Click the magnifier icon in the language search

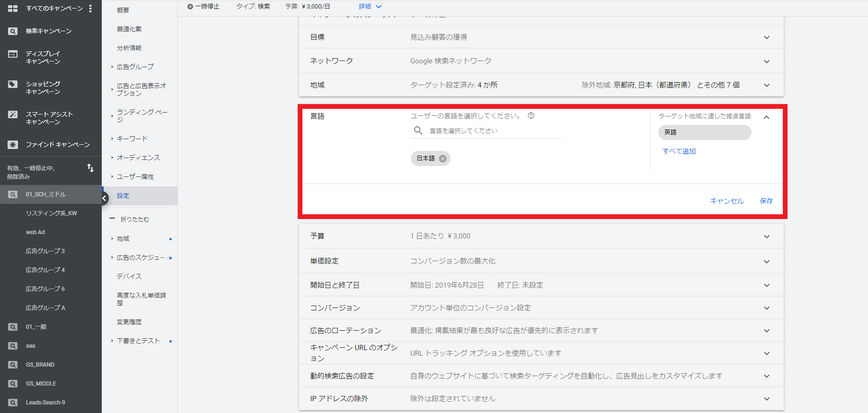tap(418, 131)
